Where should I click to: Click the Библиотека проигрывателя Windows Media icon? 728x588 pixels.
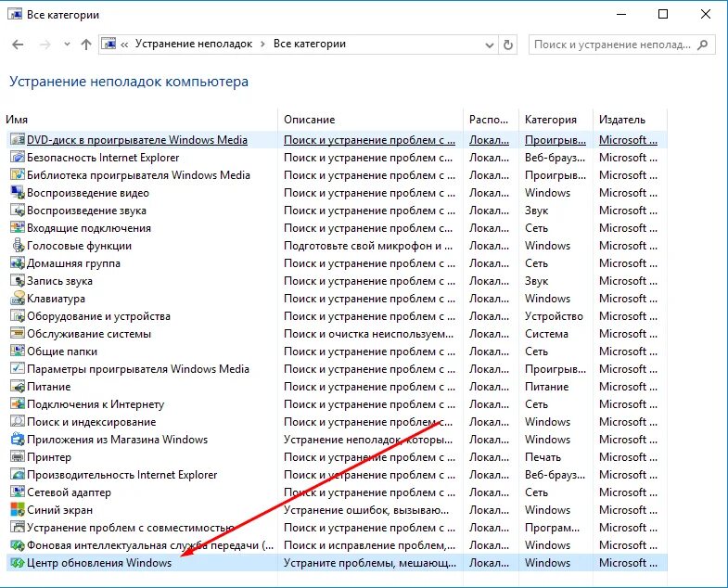tap(18, 175)
